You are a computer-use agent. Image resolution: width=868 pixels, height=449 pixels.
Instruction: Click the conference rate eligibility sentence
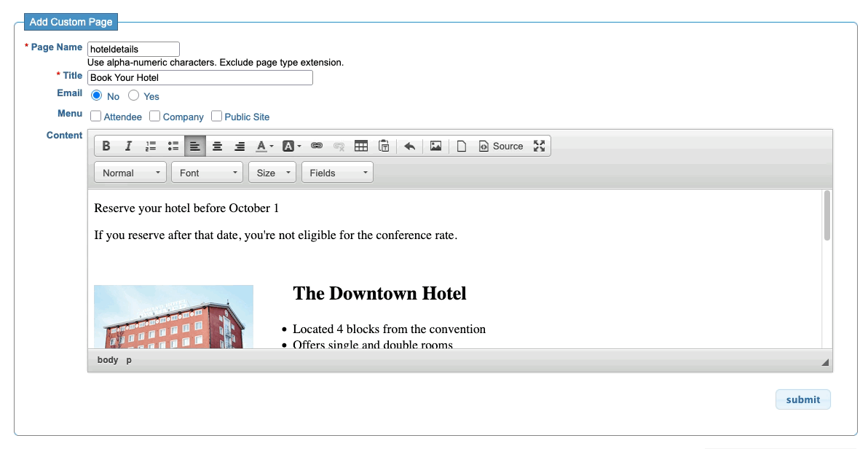(276, 235)
